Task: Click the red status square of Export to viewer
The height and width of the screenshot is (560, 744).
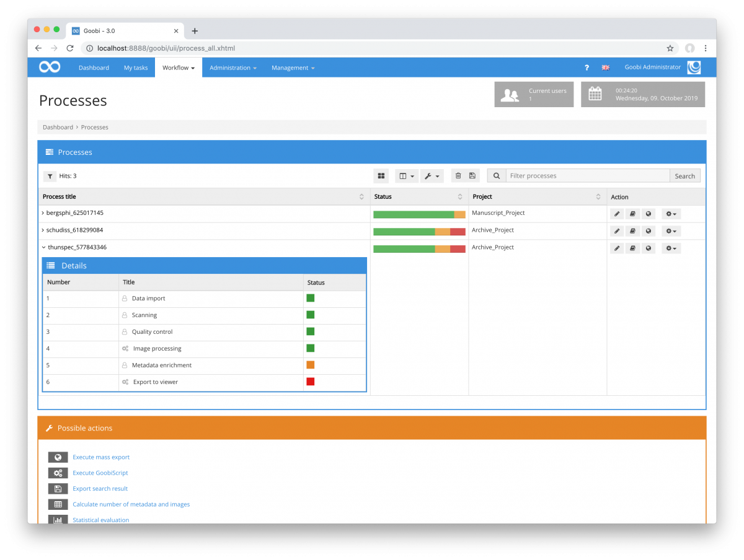Action: click(x=310, y=382)
